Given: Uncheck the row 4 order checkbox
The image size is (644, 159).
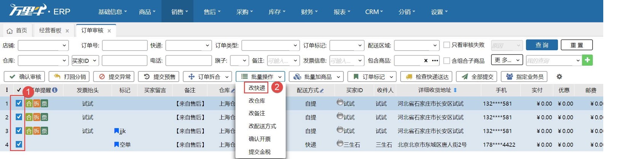Looking at the screenshot, I should coord(19,144).
